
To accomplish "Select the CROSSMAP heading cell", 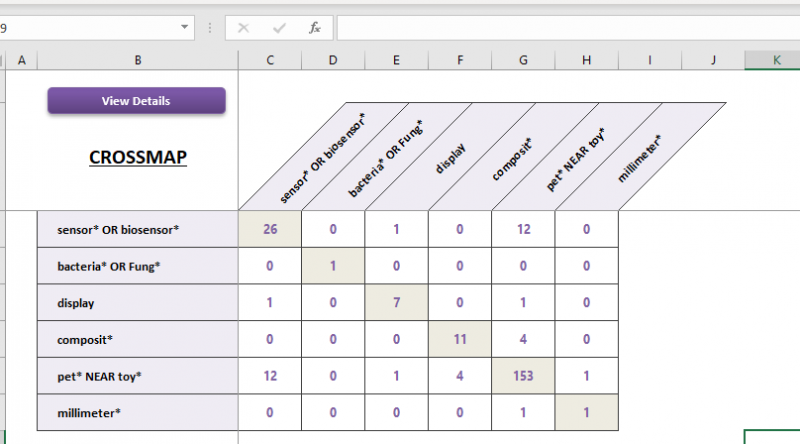I will tap(137, 157).
